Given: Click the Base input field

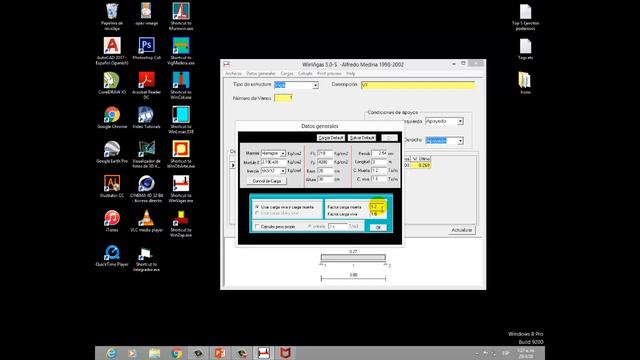Looking at the screenshot, I should (325, 171).
